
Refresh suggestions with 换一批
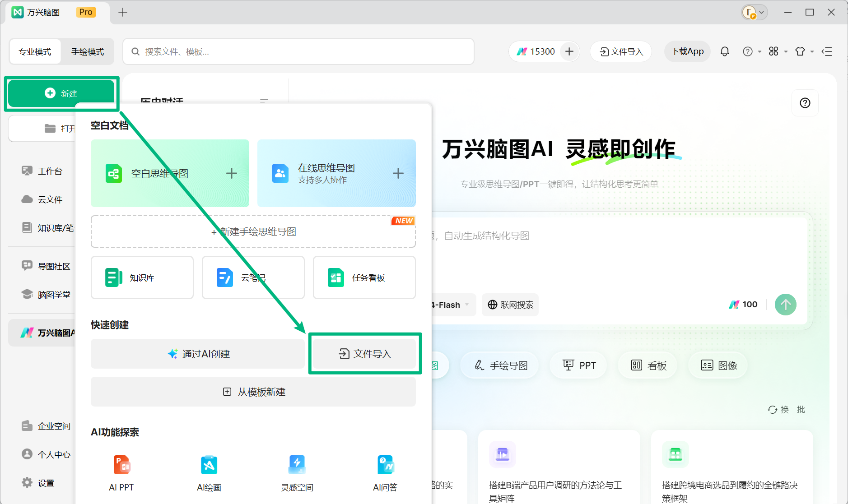(x=787, y=409)
